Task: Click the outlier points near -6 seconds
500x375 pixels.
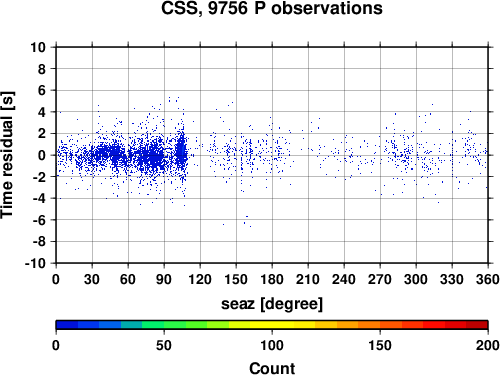Action: 247,221
